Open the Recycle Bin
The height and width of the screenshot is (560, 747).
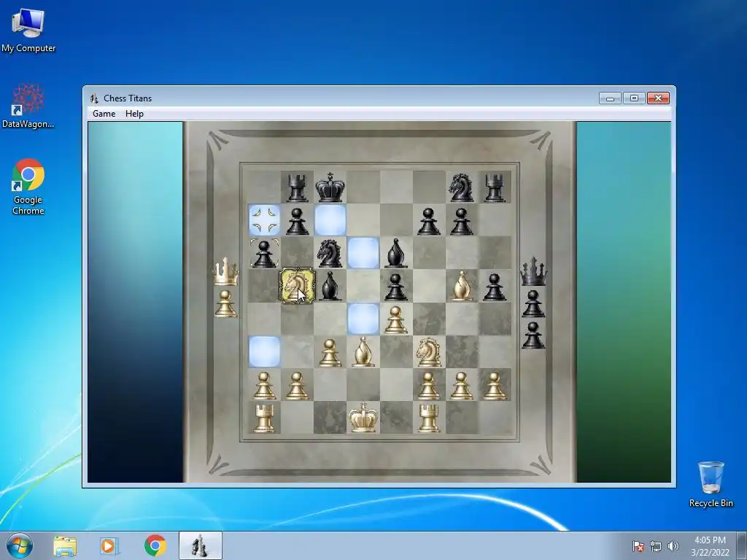(711, 484)
